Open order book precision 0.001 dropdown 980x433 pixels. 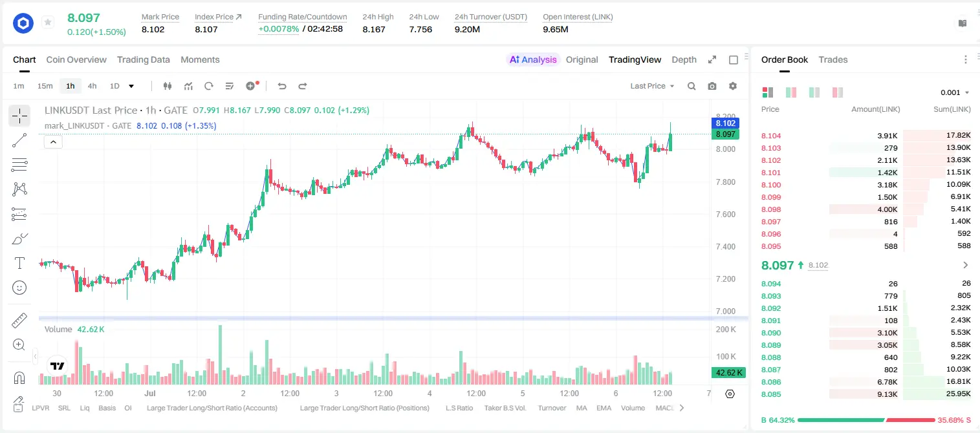[955, 92]
